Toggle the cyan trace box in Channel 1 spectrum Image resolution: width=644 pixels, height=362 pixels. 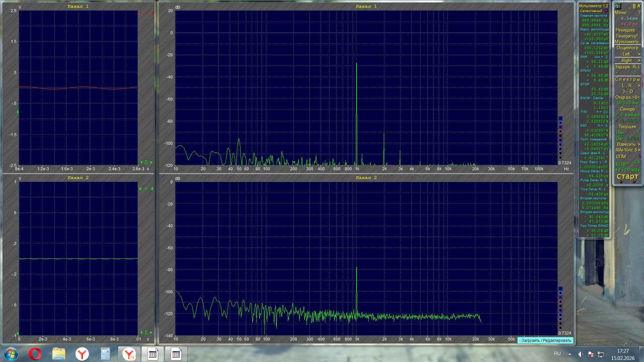click(x=560, y=123)
